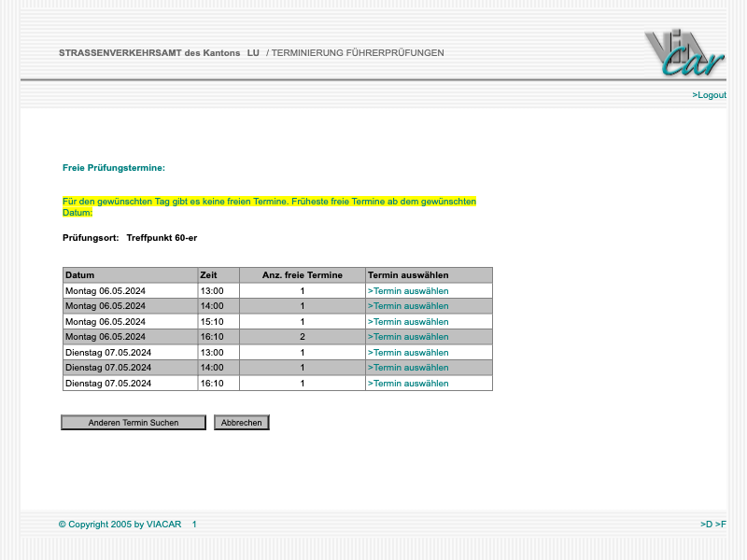Click the Freie Prüfungstermine heading
The image size is (747, 560).
click(114, 168)
